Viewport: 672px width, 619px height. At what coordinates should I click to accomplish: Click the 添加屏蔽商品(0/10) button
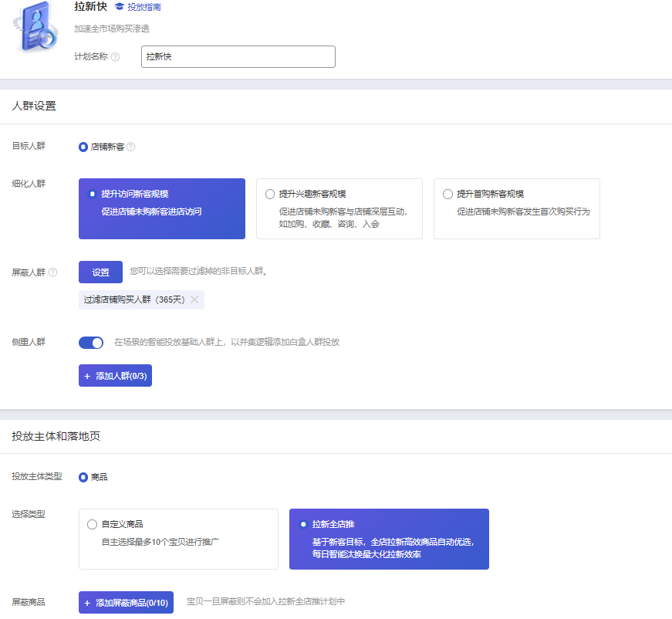[126, 602]
